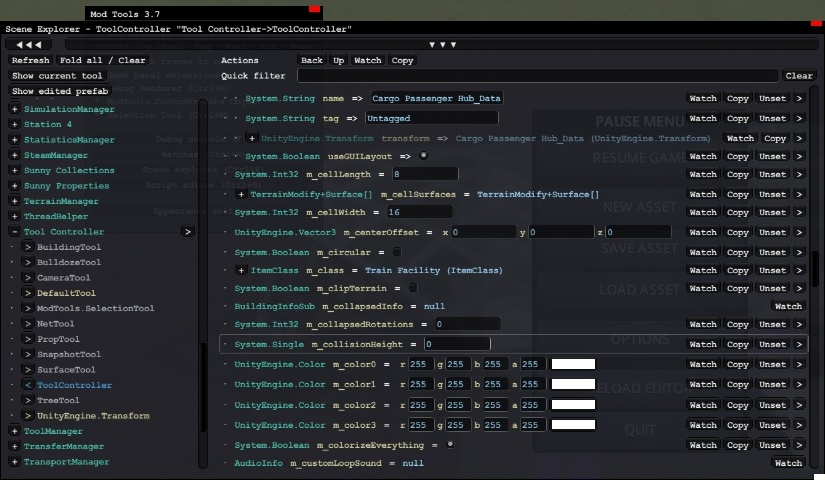
Task: Open the SnapshotTool arrow button
Action: tap(28, 354)
